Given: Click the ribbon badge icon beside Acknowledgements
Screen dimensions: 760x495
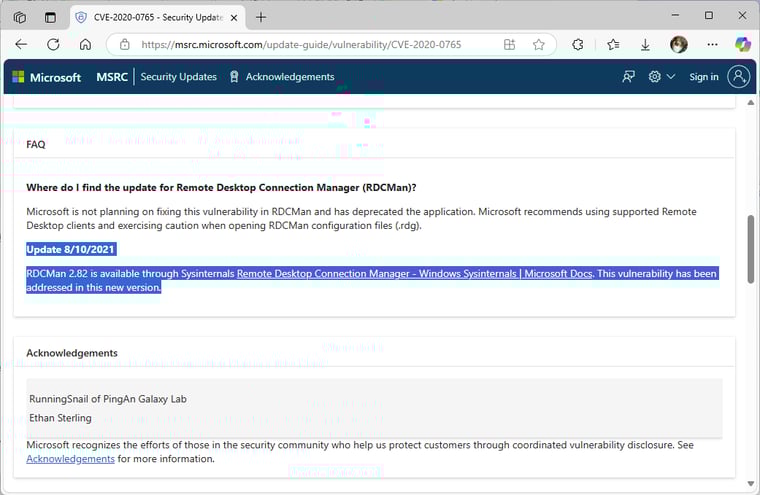Looking at the screenshot, I should [234, 77].
